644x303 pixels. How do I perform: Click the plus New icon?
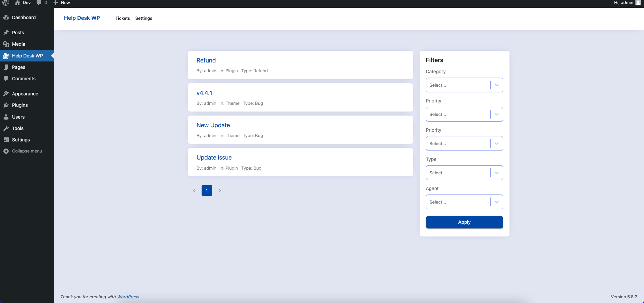(56, 3)
